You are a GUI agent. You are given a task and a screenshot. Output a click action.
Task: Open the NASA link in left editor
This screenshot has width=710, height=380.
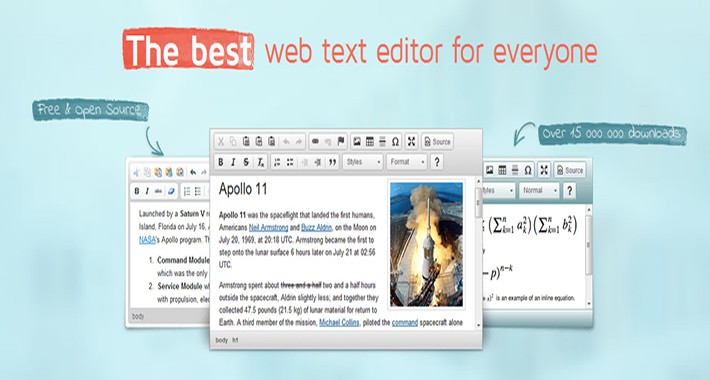[147, 240]
